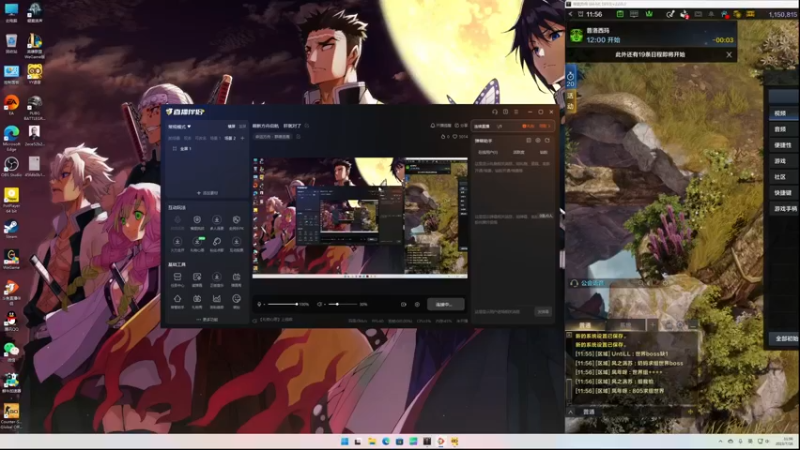
Task: Open the gear settings icon beside the start-stream button
Action: [417, 304]
